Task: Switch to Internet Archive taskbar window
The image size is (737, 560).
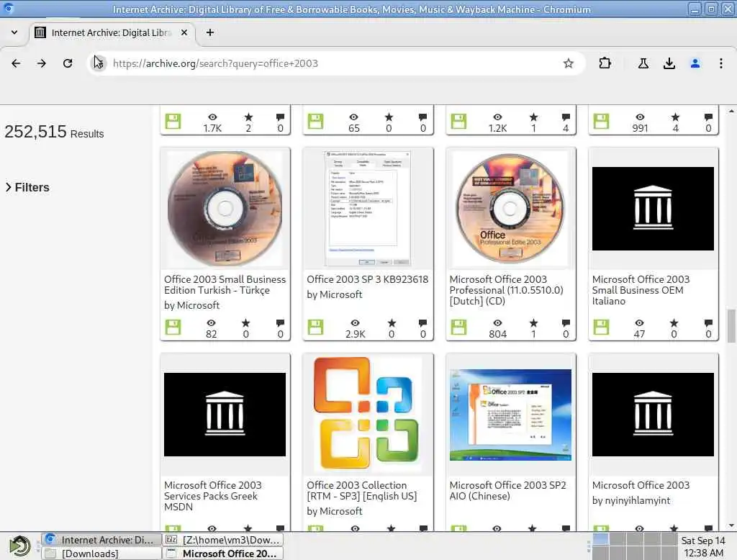Action: pos(101,540)
